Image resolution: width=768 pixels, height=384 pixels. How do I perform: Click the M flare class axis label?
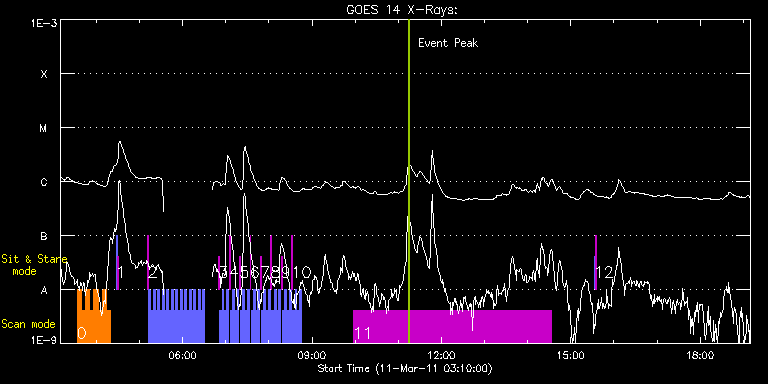[44, 128]
